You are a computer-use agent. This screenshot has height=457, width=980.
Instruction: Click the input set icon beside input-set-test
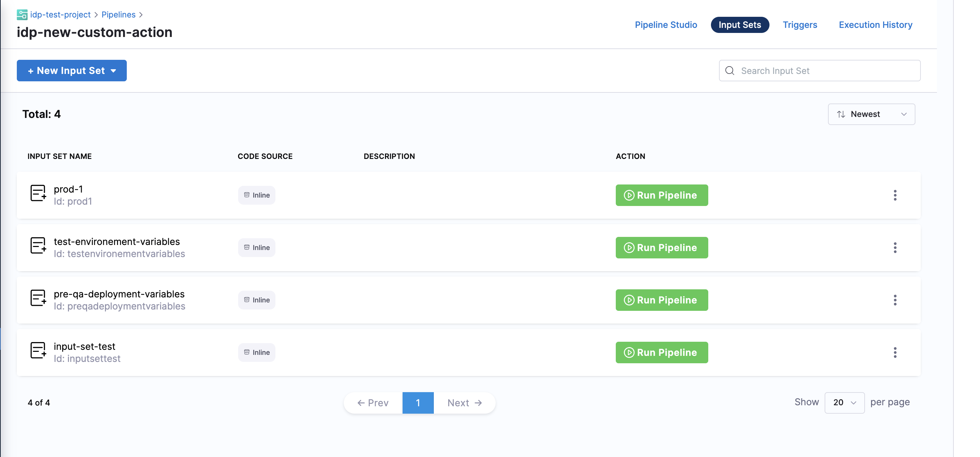tap(38, 351)
